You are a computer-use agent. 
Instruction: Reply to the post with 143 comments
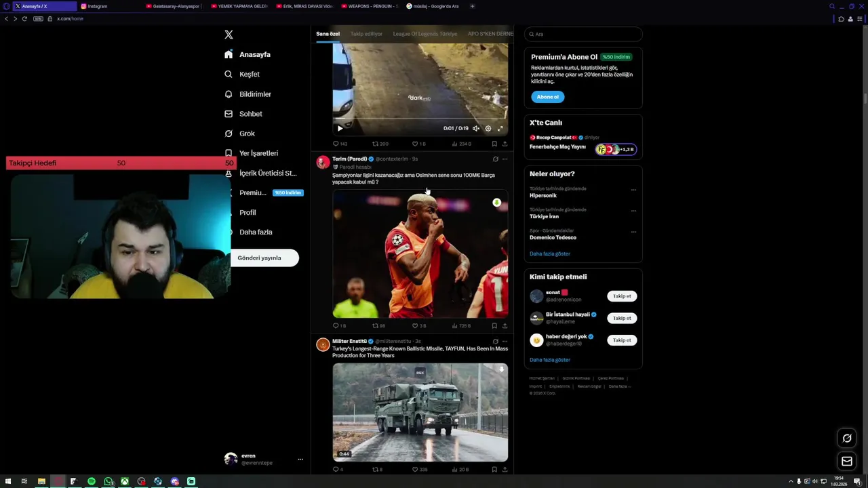pos(340,144)
